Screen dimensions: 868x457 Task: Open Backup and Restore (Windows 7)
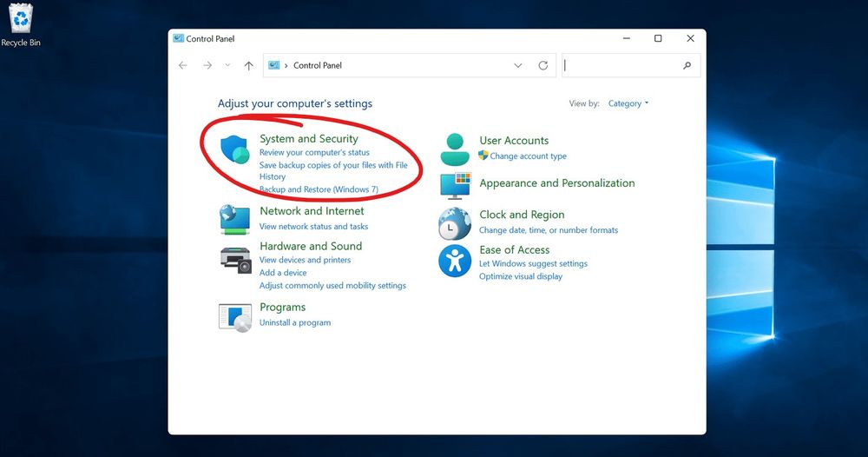319,189
